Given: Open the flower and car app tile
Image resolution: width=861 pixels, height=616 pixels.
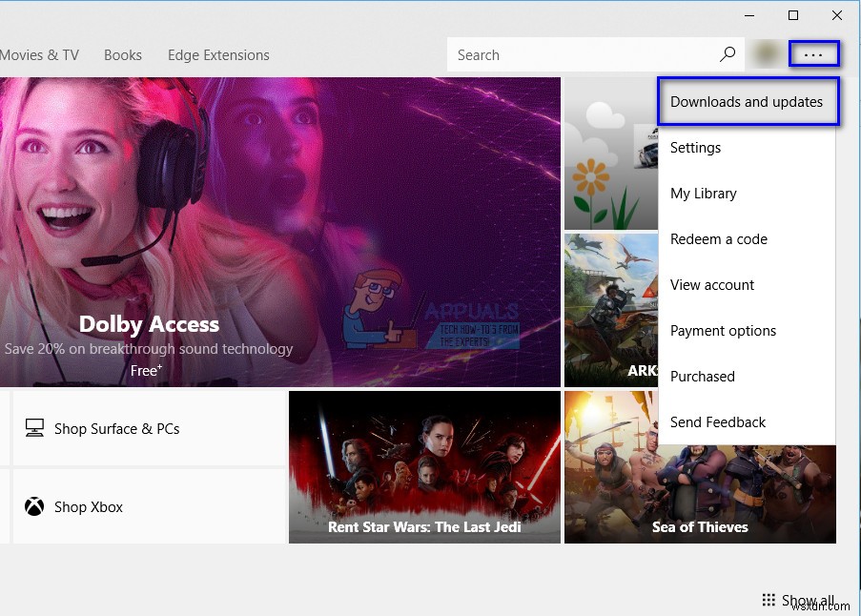Looking at the screenshot, I should pos(611,154).
